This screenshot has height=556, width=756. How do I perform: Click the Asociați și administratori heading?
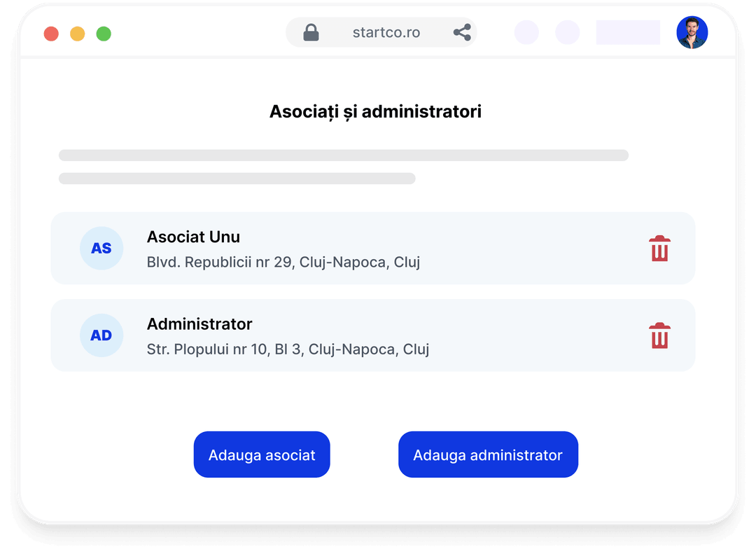[x=375, y=112]
